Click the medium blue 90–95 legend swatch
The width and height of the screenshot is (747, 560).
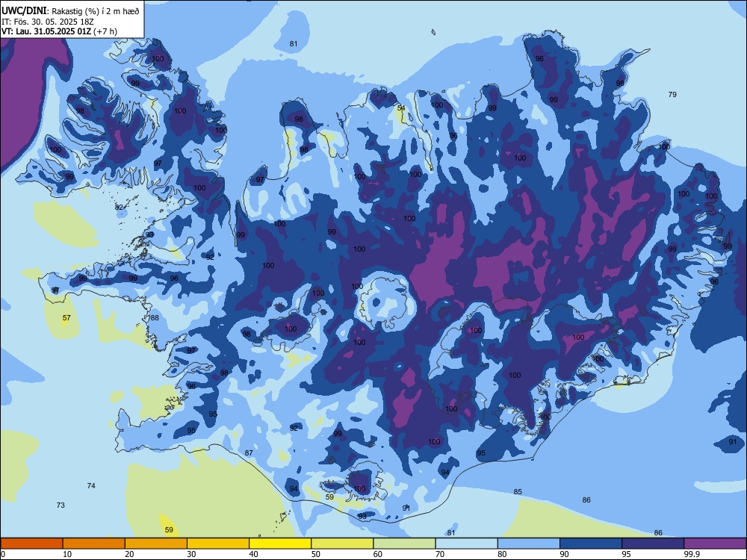pyautogui.click(x=591, y=544)
